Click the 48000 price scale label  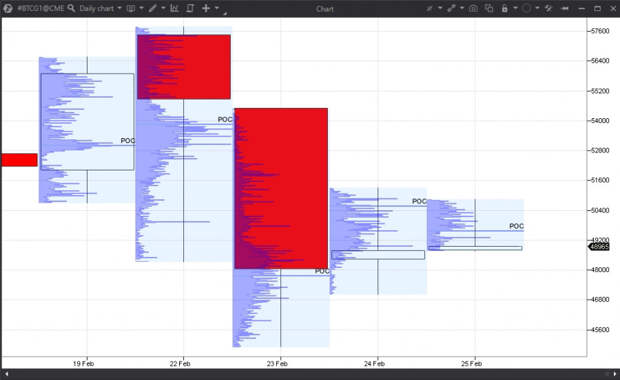pyautogui.click(x=600, y=270)
